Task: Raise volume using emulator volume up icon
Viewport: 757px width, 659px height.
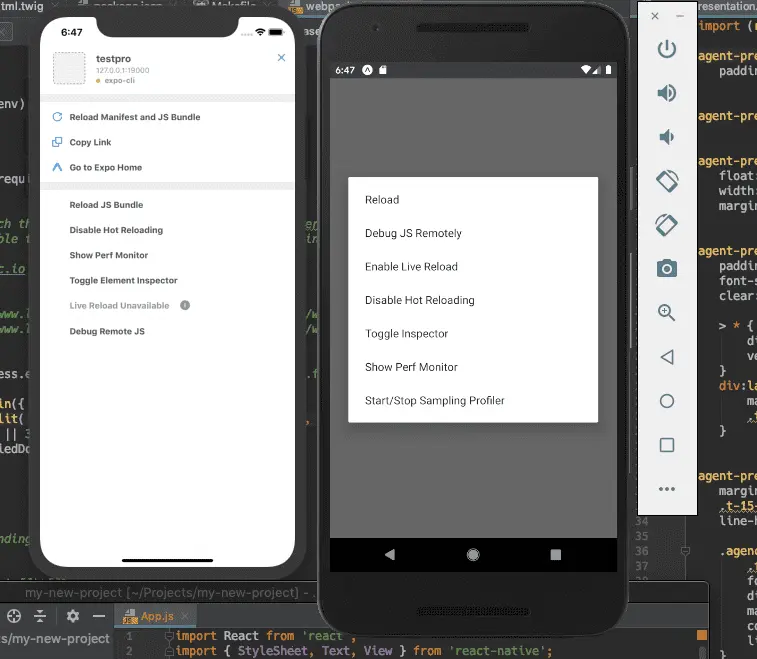Action: point(667,93)
